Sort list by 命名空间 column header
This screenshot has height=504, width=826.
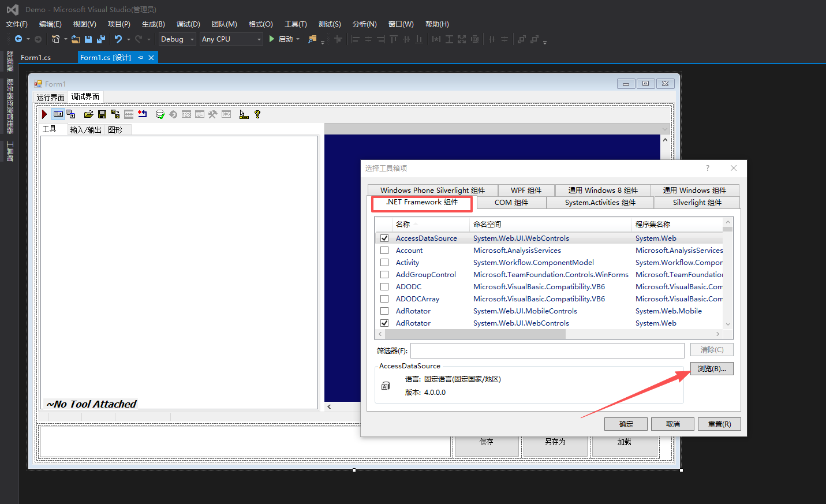tap(550, 224)
